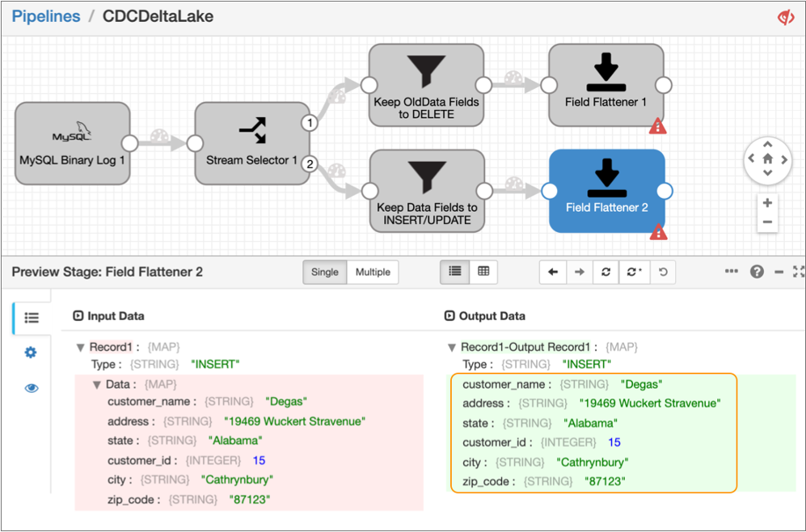Switch to Single record view
This screenshot has width=806, height=532.
coord(325,272)
